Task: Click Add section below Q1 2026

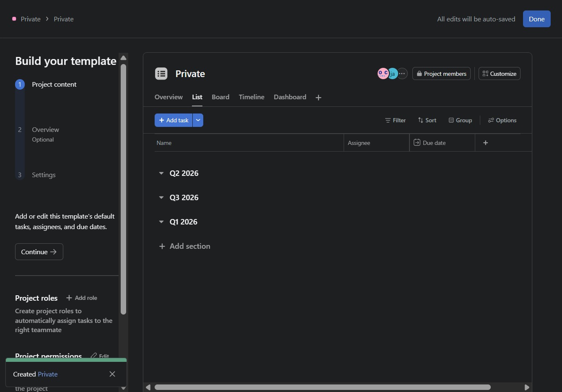Action: click(x=185, y=246)
